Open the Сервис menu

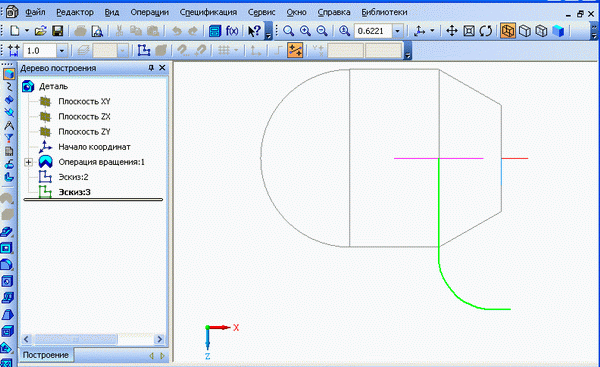(x=261, y=12)
